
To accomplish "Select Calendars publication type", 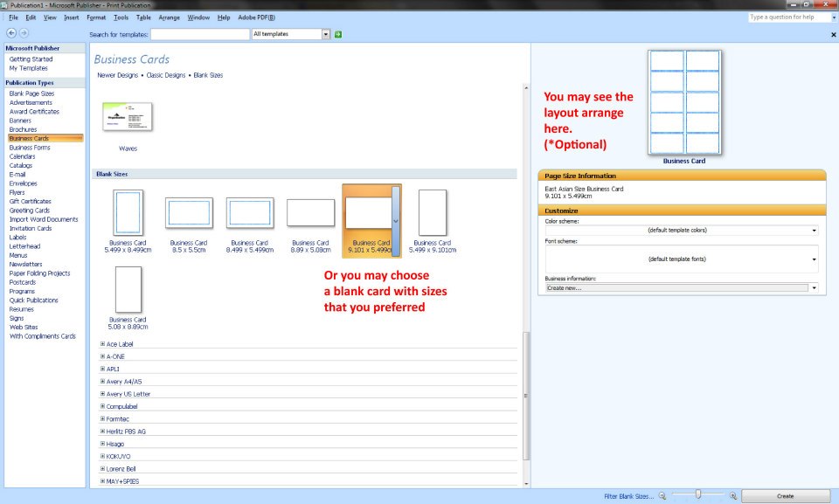I will 22,156.
